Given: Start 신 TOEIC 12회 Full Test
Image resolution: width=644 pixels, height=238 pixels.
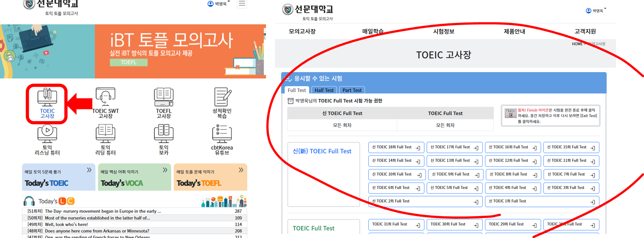Looking at the screenshot, I should pos(513,161).
